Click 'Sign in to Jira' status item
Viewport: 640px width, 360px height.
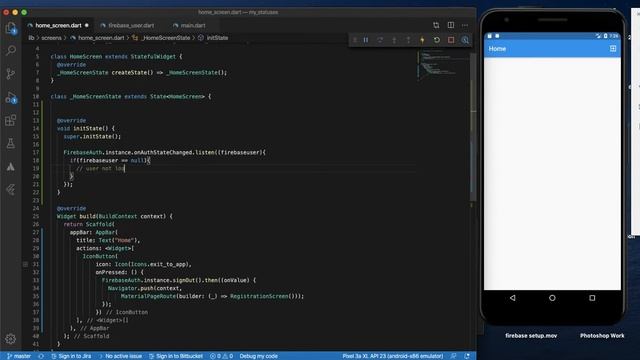point(71,356)
